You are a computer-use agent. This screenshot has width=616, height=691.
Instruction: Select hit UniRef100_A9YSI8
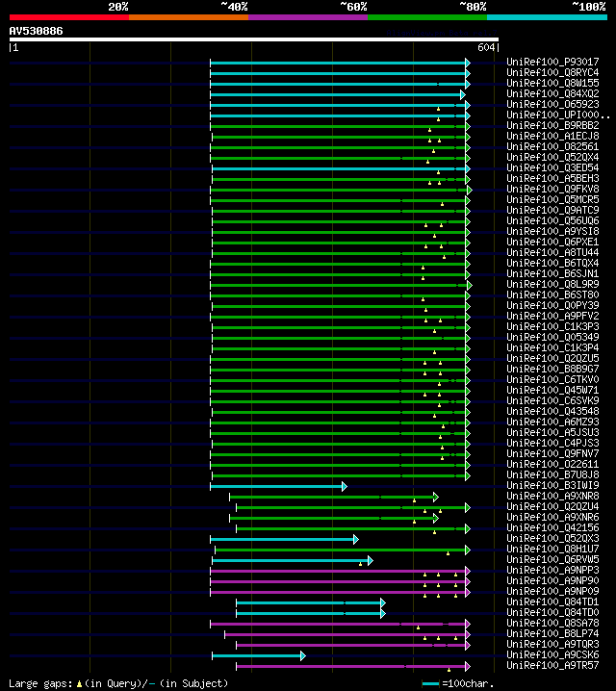(x=552, y=231)
